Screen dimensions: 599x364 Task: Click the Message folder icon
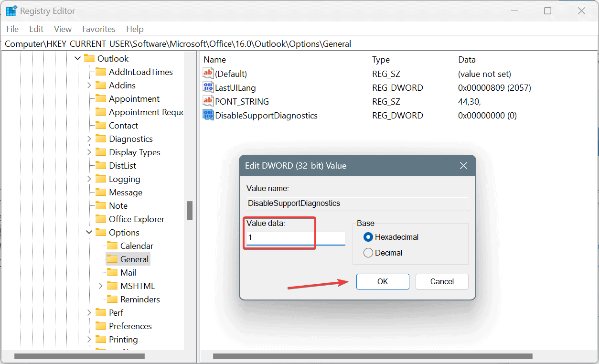[x=101, y=192]
